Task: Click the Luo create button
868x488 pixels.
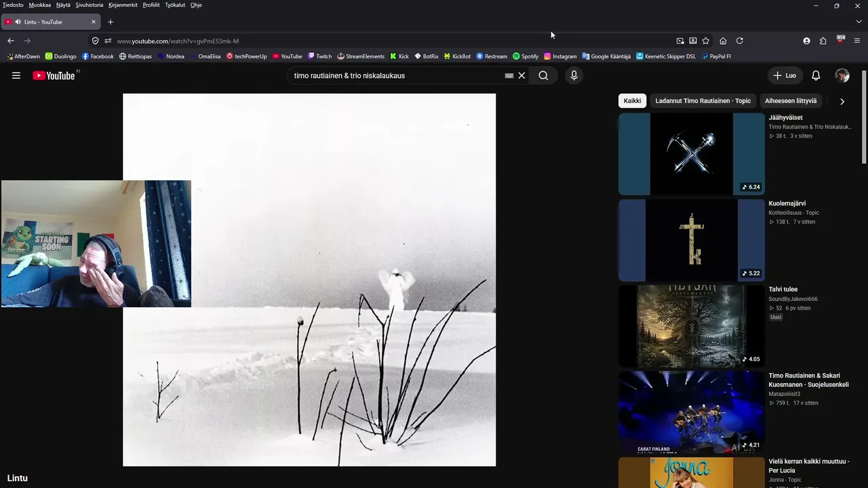Action: 785,75
